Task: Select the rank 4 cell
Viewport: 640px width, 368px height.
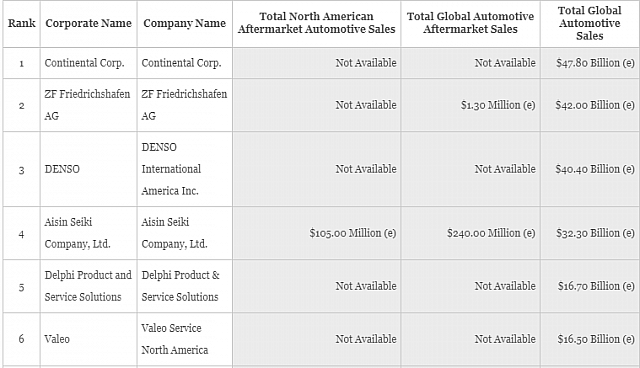Action: point(22,233)
